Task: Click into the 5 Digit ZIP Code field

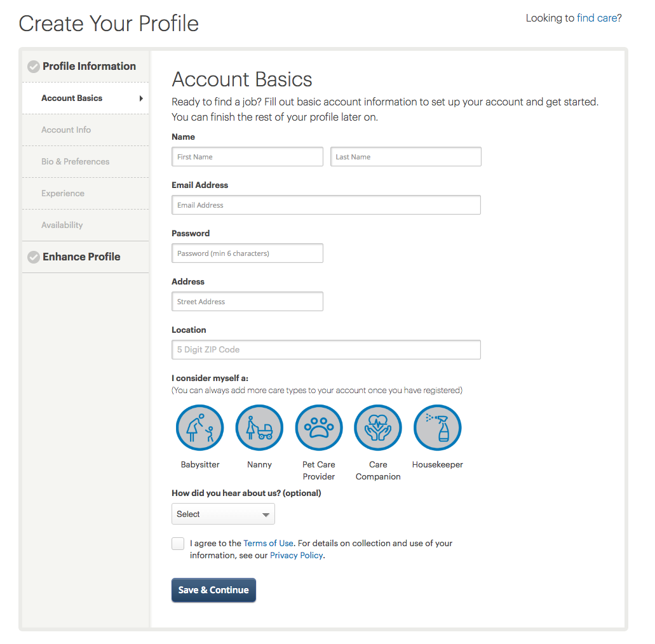Action: (x=326, y=350)
